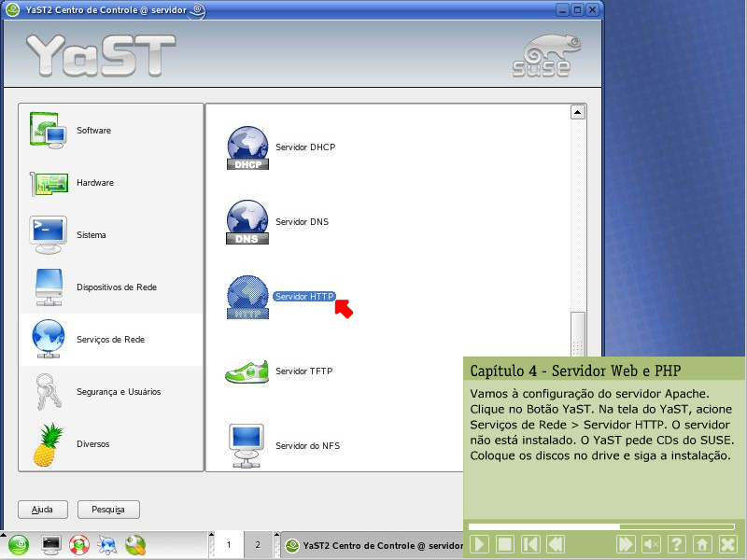
Task: Toggle mute on the tutorial player
Action: [x=652, y=544]
